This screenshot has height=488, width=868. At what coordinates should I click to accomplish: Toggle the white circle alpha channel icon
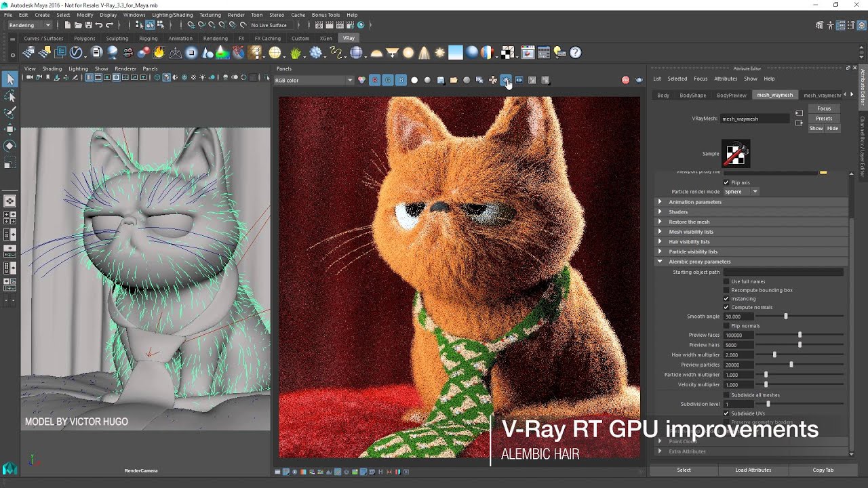[414, 80]
